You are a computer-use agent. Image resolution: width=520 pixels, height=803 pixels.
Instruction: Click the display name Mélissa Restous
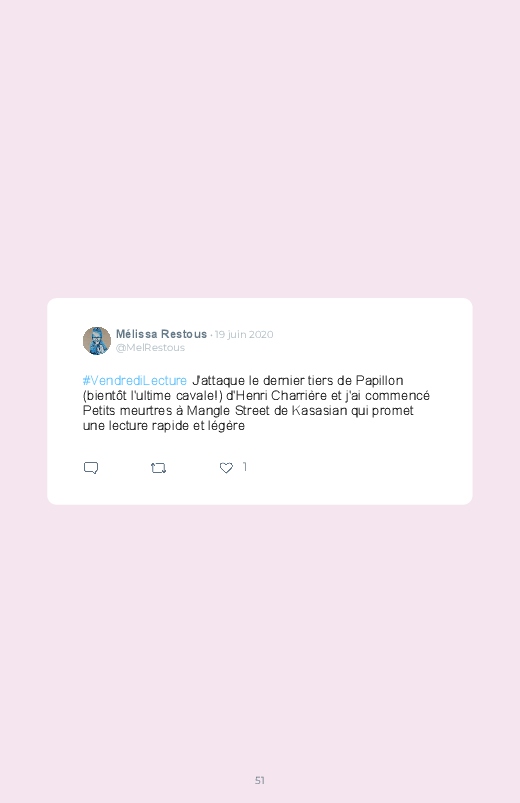pyautogui.click(x=161, y=334)
